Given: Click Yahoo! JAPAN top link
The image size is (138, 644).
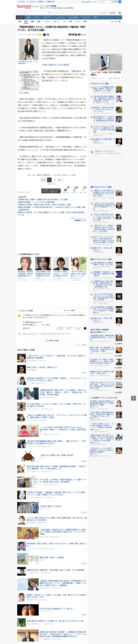Looking at the screenshot, I should point(86,2).
